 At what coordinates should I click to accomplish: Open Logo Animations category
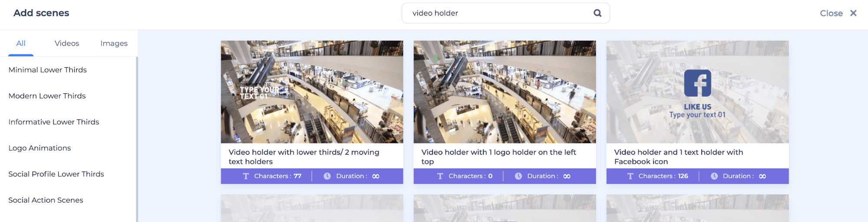click(x=40, y=148)
